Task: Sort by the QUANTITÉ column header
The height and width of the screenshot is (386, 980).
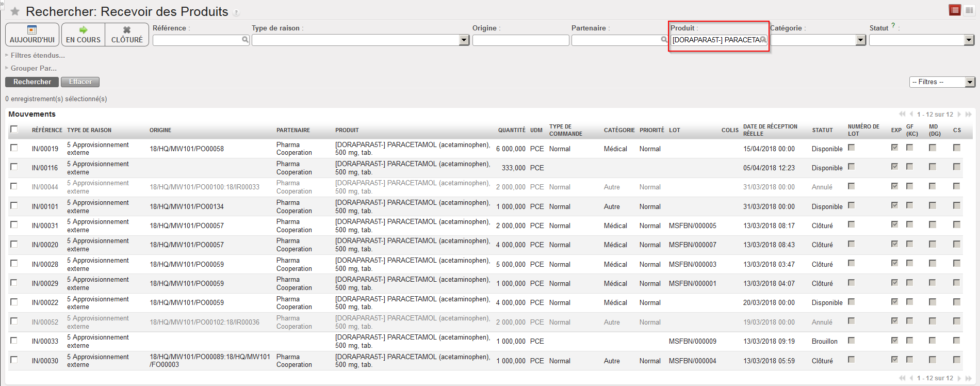Action: (x=511, y=130)
